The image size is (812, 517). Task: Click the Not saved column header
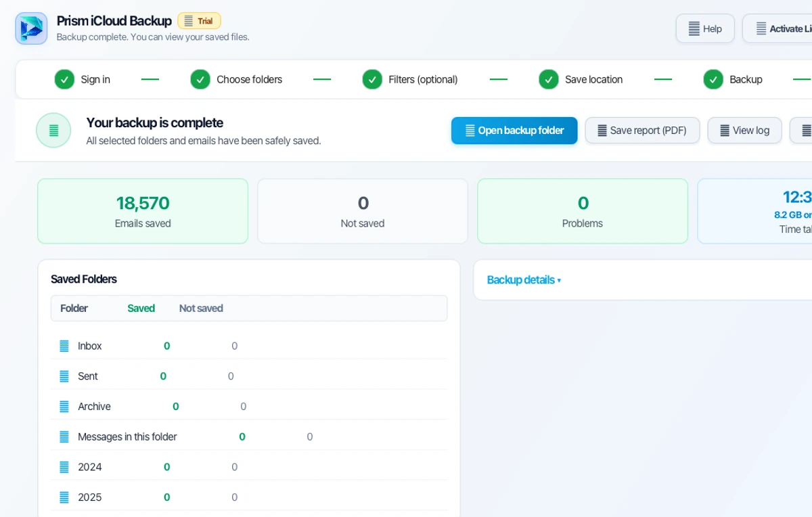pos(201,308)
